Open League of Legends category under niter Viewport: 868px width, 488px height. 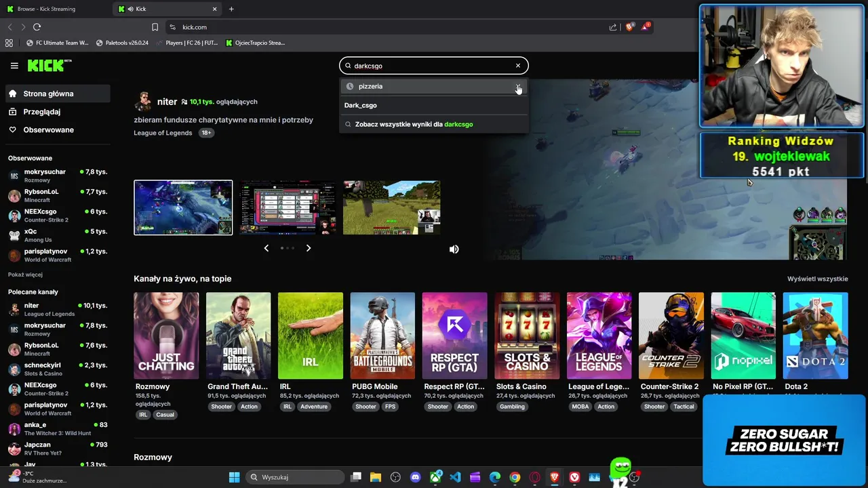click(x=163, y=133)
